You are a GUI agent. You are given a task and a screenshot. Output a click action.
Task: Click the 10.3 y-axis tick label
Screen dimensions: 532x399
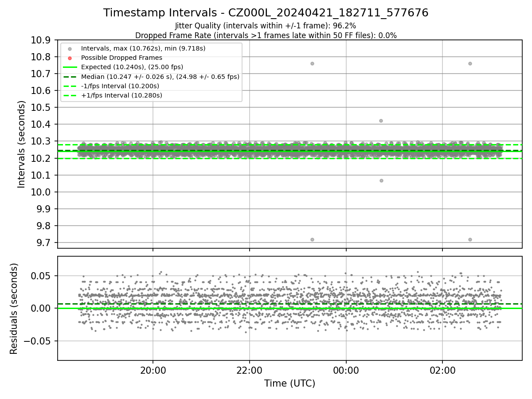pos(42,141)
